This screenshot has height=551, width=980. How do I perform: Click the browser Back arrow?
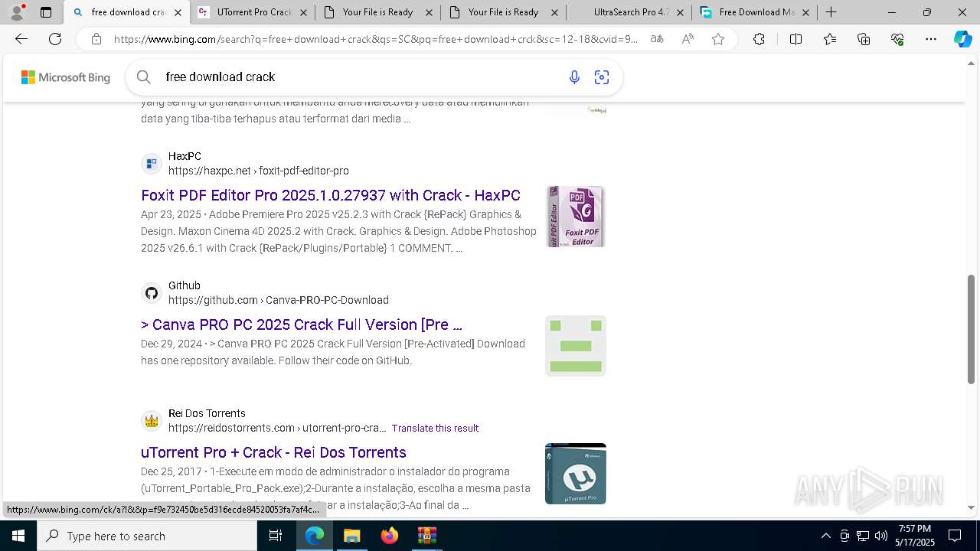coord(21,39)
